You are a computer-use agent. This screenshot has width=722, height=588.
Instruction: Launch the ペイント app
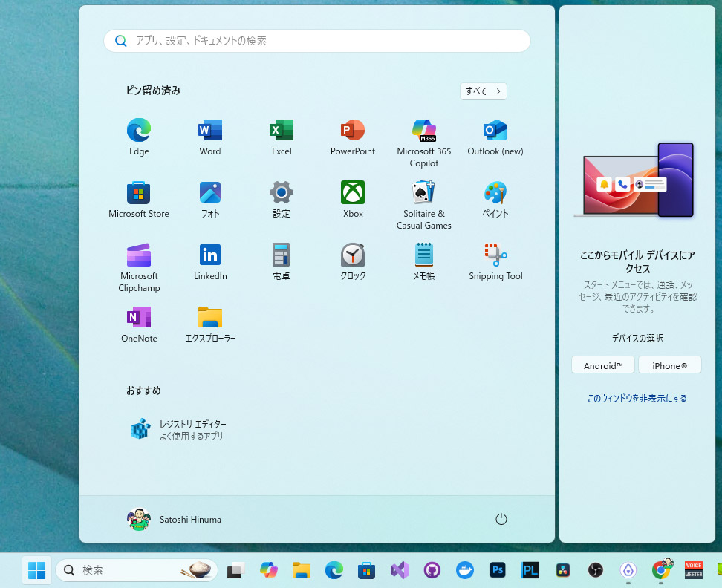495,200
